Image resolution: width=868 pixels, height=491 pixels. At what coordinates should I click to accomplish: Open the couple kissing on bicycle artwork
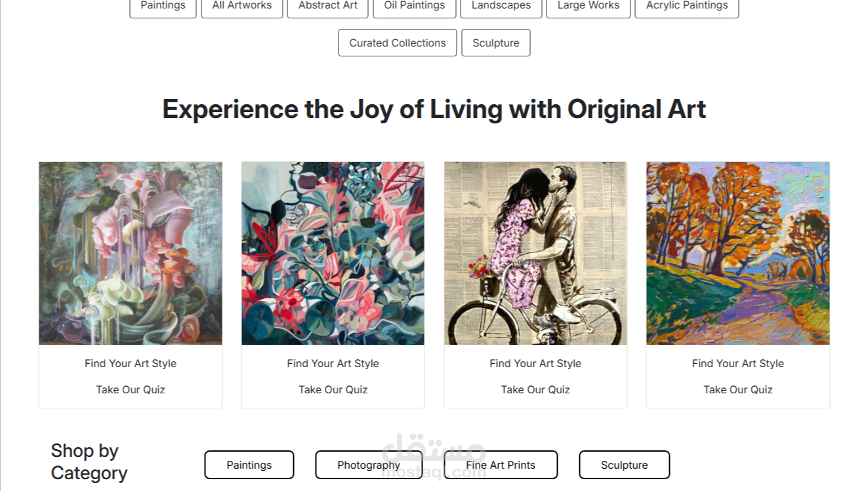tap(535, 253)
